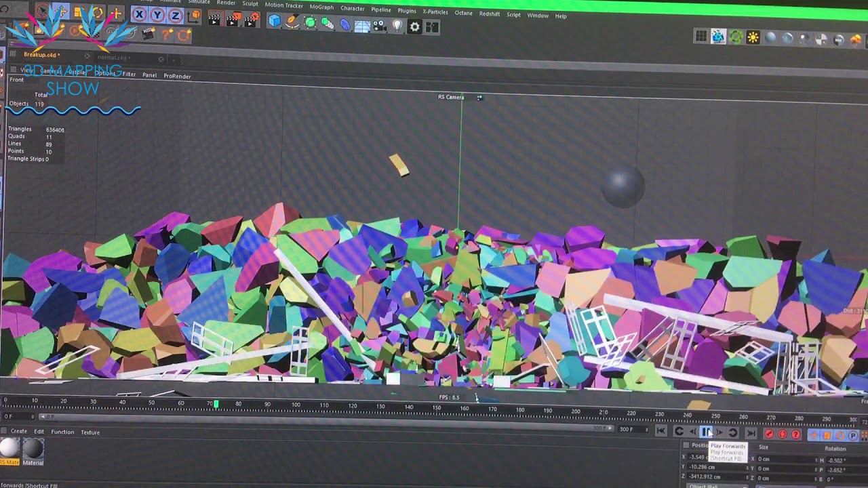Open Edit Render Settings gear clapperboard icon
This screenshot has width=868, height=488.
pyautogui.click(x=252, y=20)
